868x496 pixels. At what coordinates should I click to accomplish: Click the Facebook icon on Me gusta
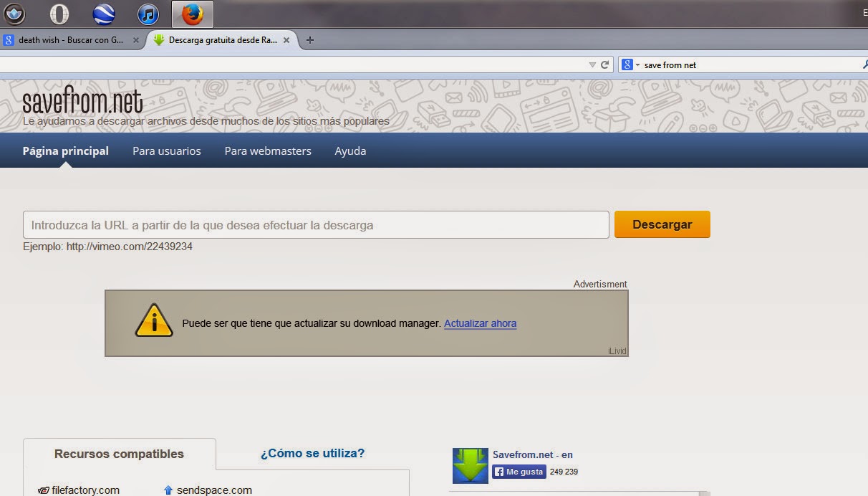pyautogui.click(x=498, y=472)
